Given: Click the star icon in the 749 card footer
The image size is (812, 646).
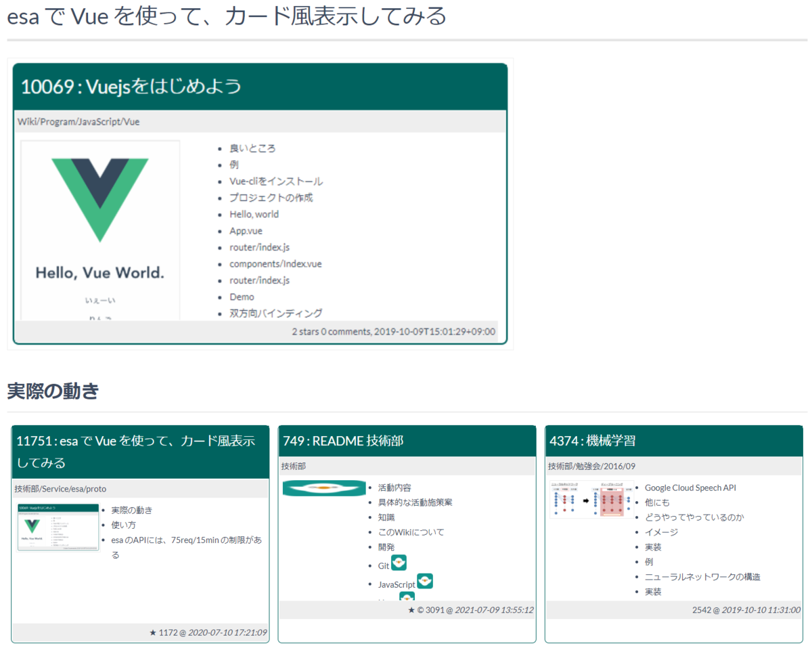Looking at the screenshot, I should (411, 610).
